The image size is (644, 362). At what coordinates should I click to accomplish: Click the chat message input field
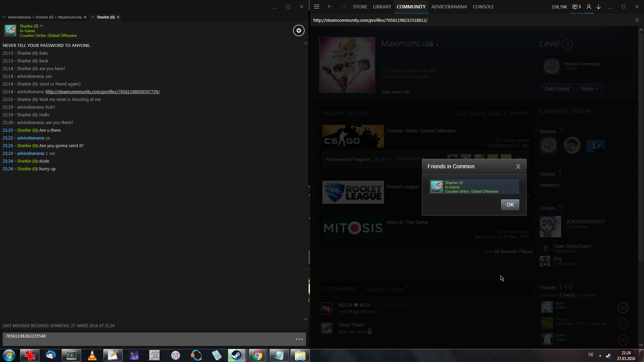148,339
